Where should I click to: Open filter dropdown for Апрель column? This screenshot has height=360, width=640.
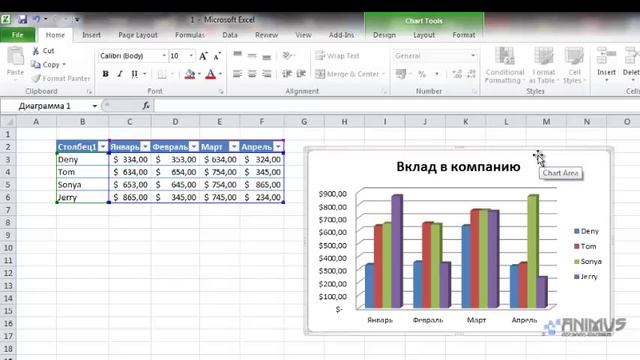pyautogui.click(x=278, y=147)
